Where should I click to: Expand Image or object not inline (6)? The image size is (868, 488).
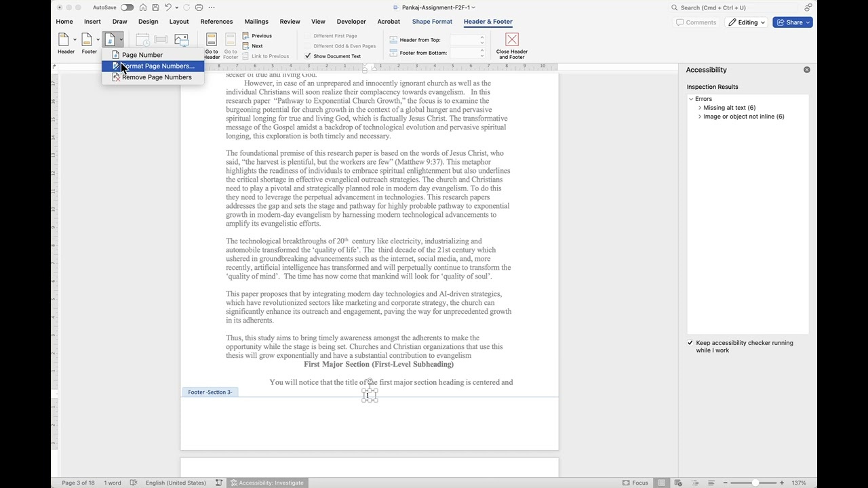[700, 117]
